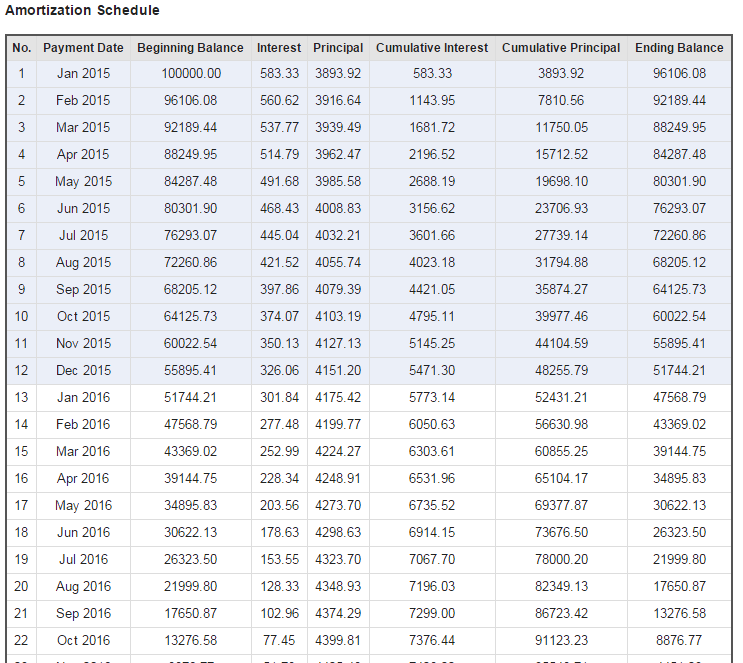Select the Jul 2016 date cell
743x663 pixels.
(x=83, y=560)
